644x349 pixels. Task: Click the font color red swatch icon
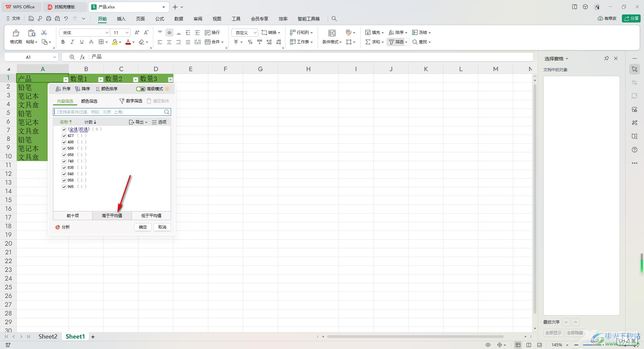(128, 42)
